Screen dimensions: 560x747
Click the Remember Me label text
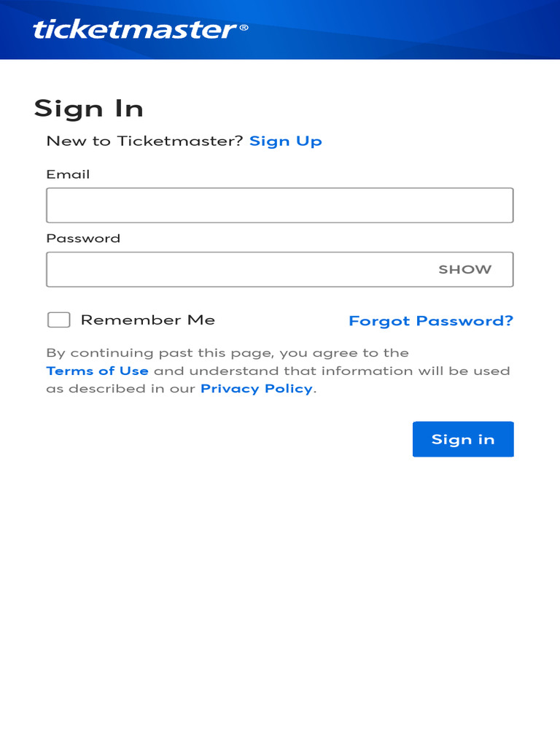click(x=148, y=320)
